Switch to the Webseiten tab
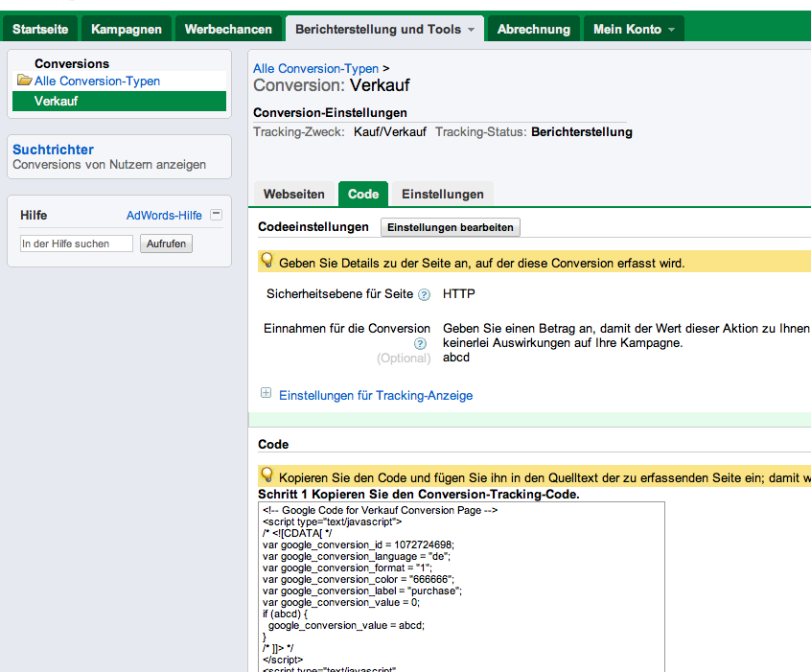The image size is (811, 672). [293, 194]
